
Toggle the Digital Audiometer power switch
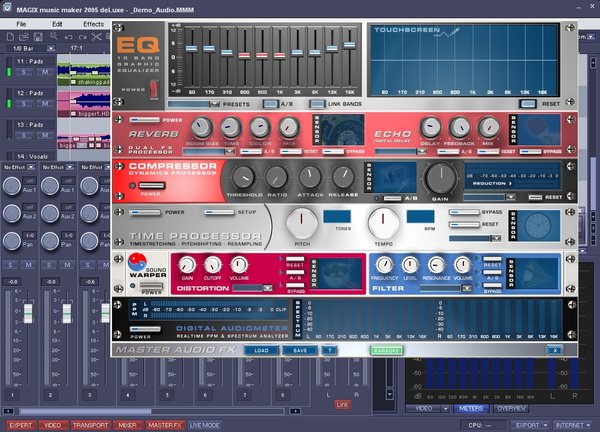[x=145, y=329]
